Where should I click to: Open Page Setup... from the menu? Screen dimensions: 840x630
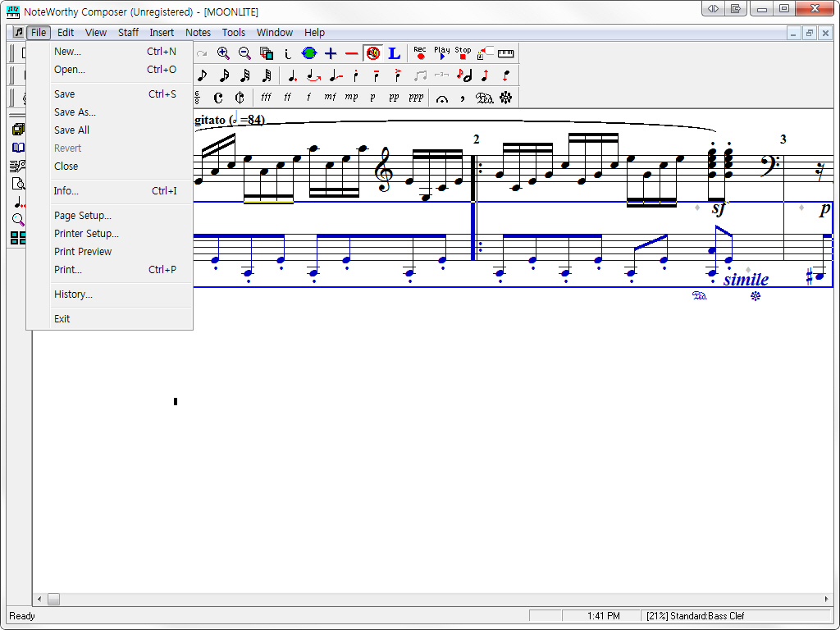pyautogui.click(x=110, y=216)
